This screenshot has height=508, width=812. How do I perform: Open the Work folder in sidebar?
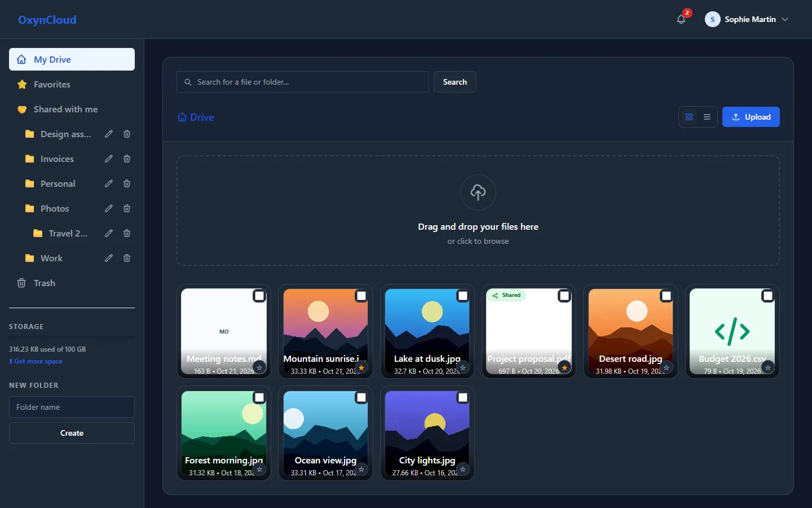[x=51, y=258]
